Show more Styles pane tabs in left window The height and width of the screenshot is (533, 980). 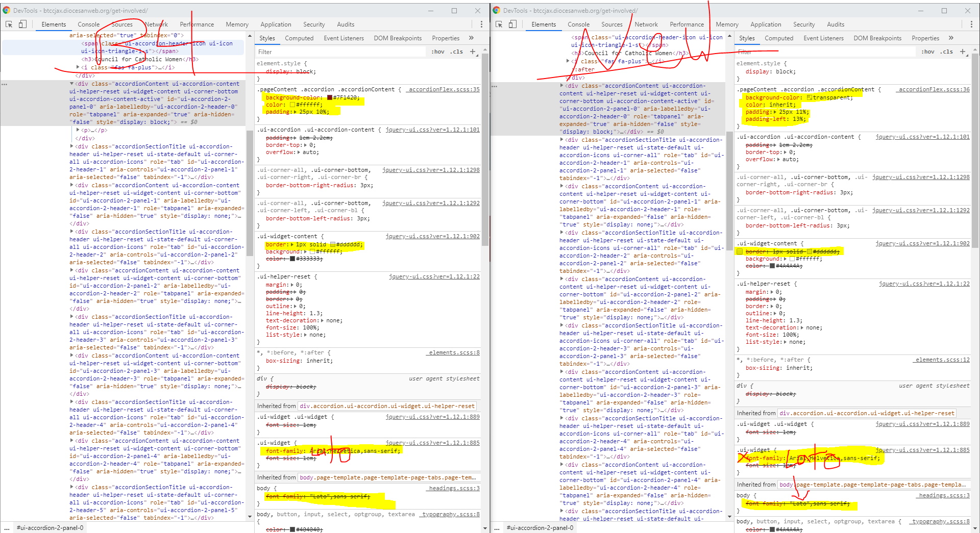point(471,38)
